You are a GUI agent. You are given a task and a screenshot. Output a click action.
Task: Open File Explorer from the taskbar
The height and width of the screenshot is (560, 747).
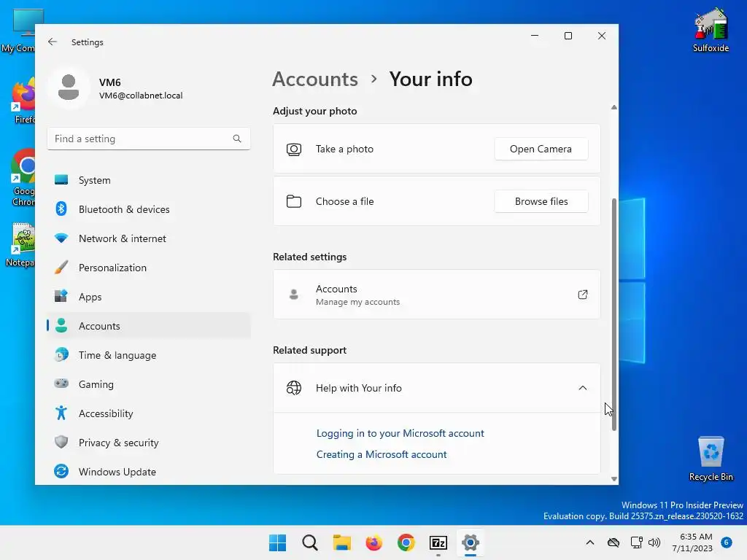pos(341,542)
